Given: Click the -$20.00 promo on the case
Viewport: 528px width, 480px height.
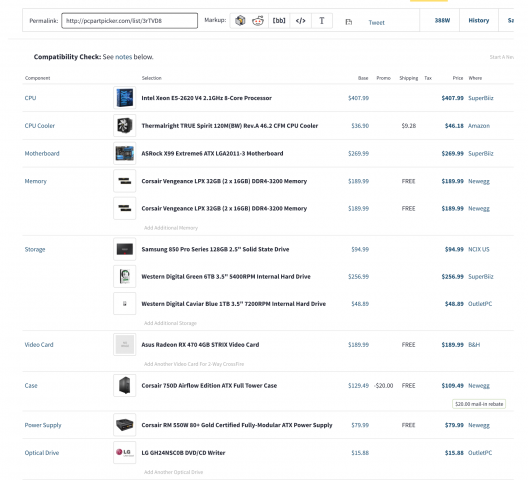Looking at the screenshot, I should [x=383, y=386].
